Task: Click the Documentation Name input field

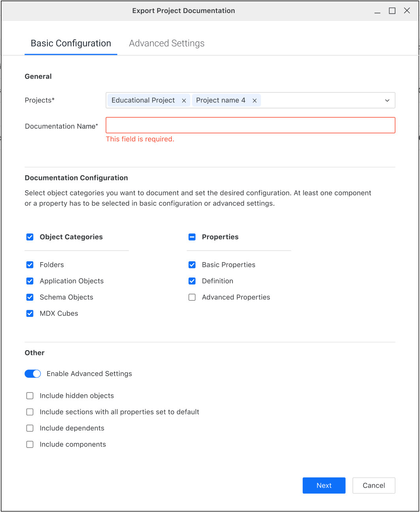Action: click(250, 125)
